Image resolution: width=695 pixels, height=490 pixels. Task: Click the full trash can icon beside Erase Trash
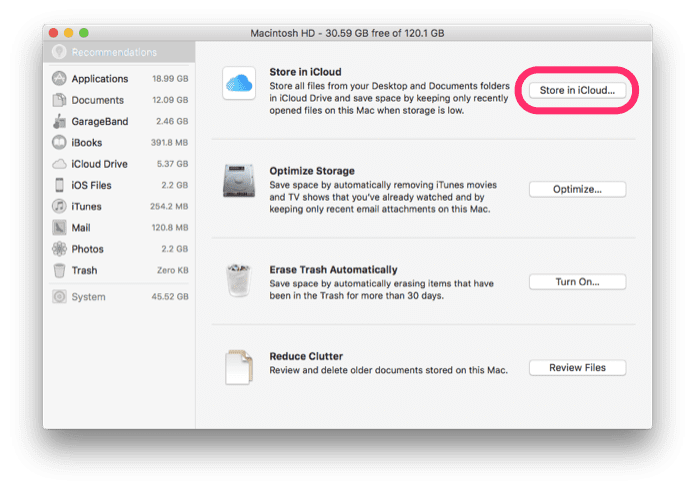(238, 280)
